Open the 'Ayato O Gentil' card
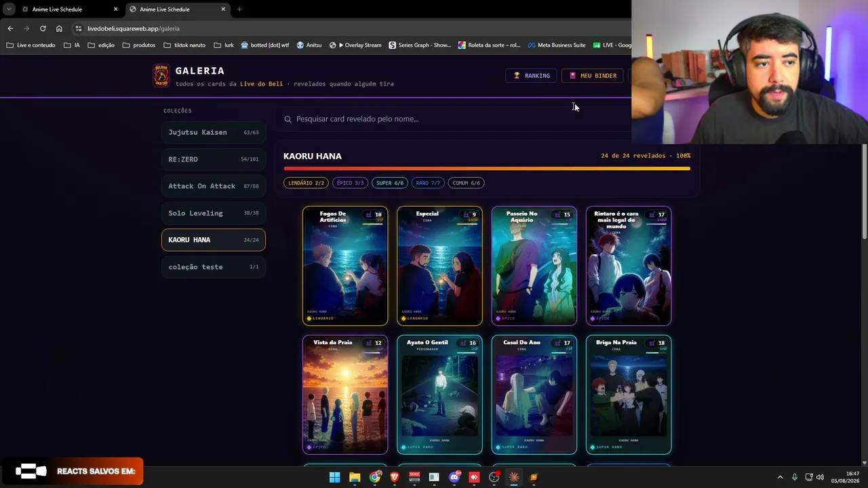The image size is (868, 488). tap(439, 394)
